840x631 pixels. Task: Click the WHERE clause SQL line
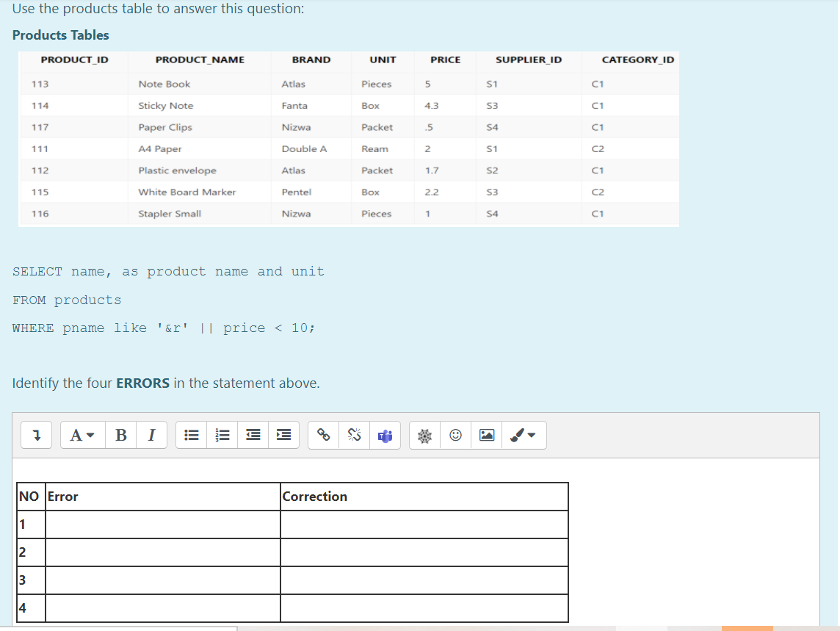(x=164, y=328)
